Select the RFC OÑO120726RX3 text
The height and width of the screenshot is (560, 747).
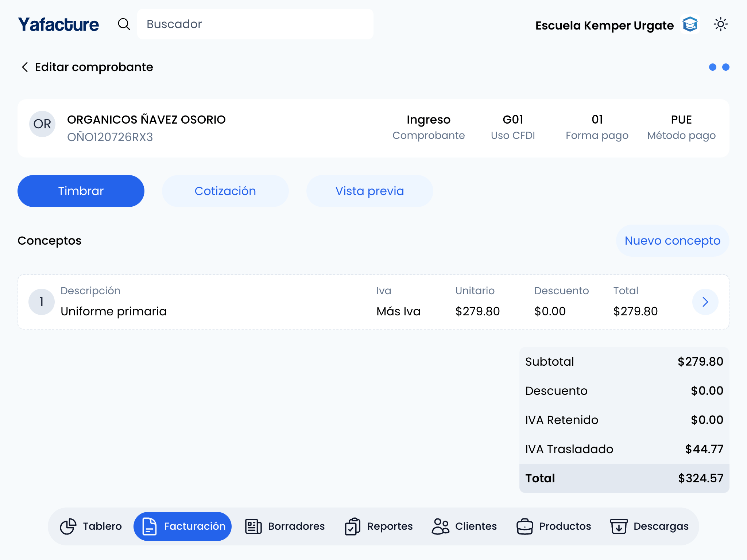110,137
